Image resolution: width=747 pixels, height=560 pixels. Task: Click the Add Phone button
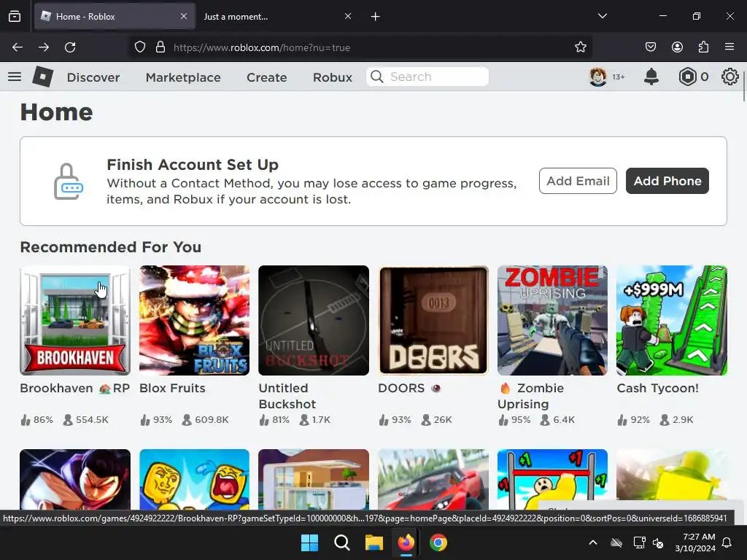pos(667,181)
